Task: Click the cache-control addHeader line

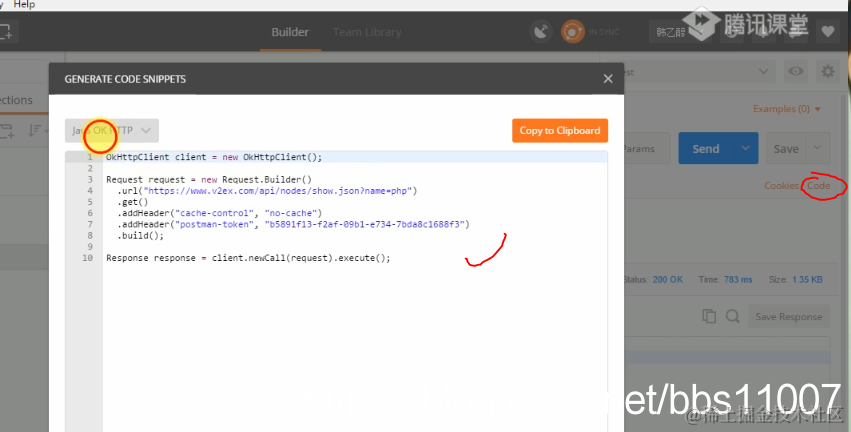Action: click(219, 213)
